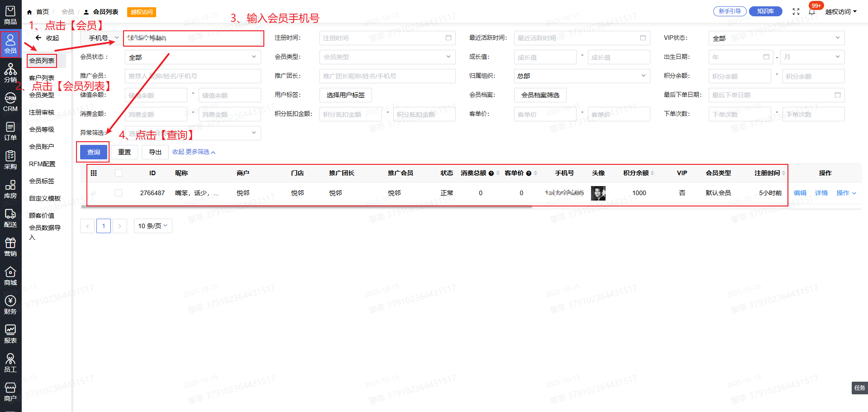Screen dimensions: 868x412
Task: Go to 订单 orders sidebar icon
Action: click(x=10, y=131)
